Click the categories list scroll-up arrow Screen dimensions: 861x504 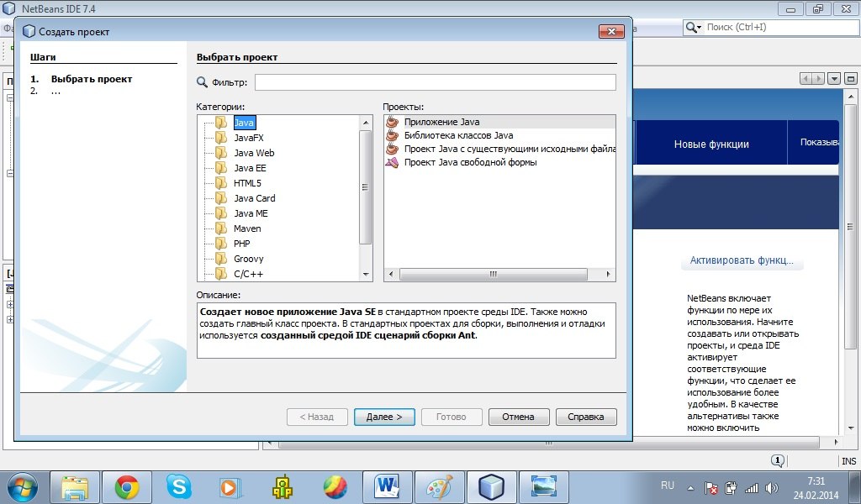pos(366,123)
